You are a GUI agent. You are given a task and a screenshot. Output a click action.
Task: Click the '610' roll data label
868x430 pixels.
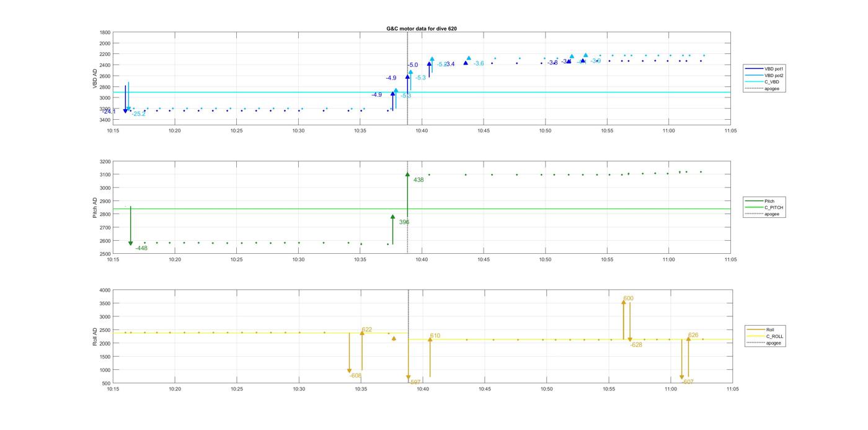(x=435, y=336)
